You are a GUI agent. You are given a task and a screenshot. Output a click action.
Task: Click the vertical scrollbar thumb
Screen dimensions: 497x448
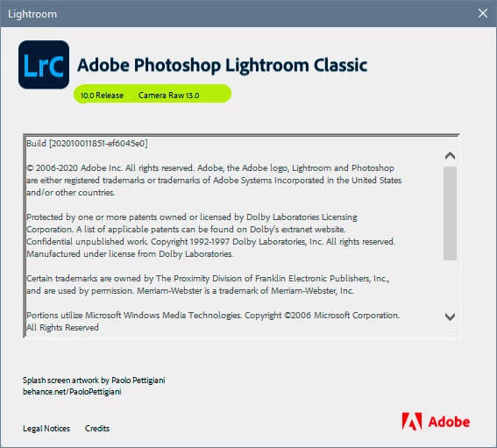(x=450, y=213)
